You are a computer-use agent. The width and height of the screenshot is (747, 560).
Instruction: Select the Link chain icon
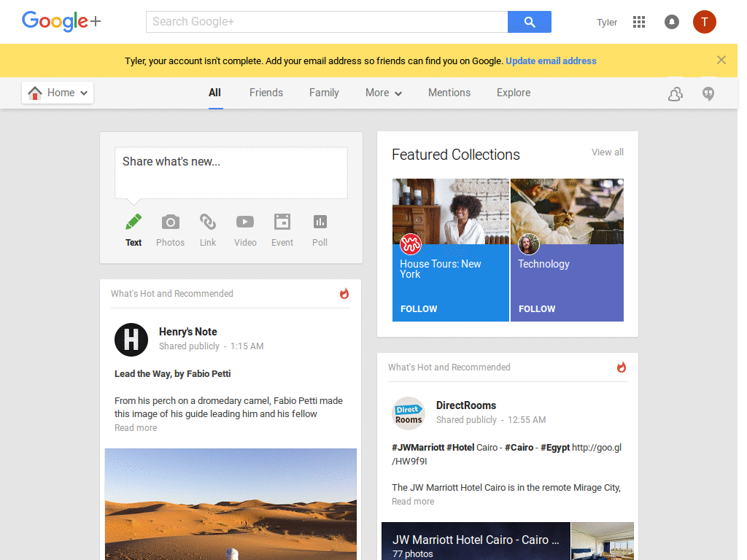click(x=208, y=222)
